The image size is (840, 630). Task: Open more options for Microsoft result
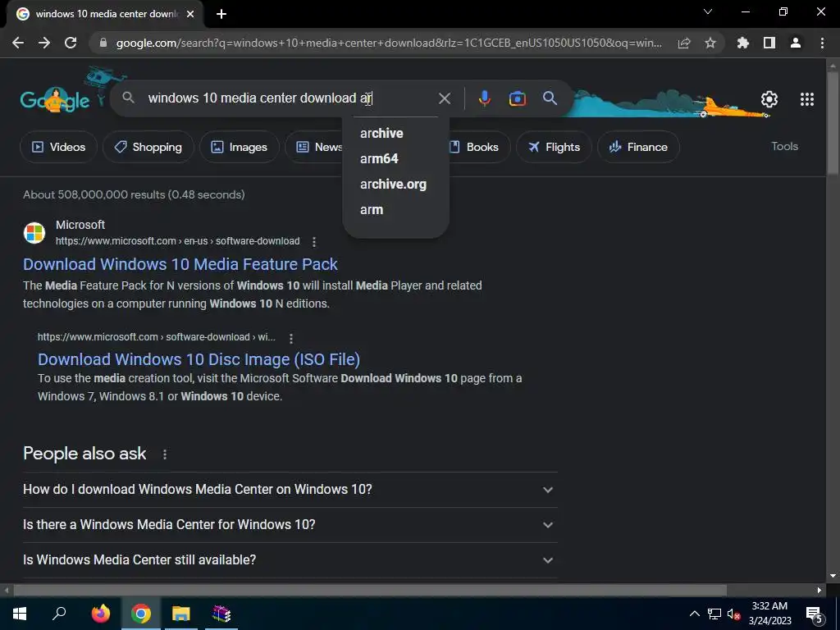[314, 242]
